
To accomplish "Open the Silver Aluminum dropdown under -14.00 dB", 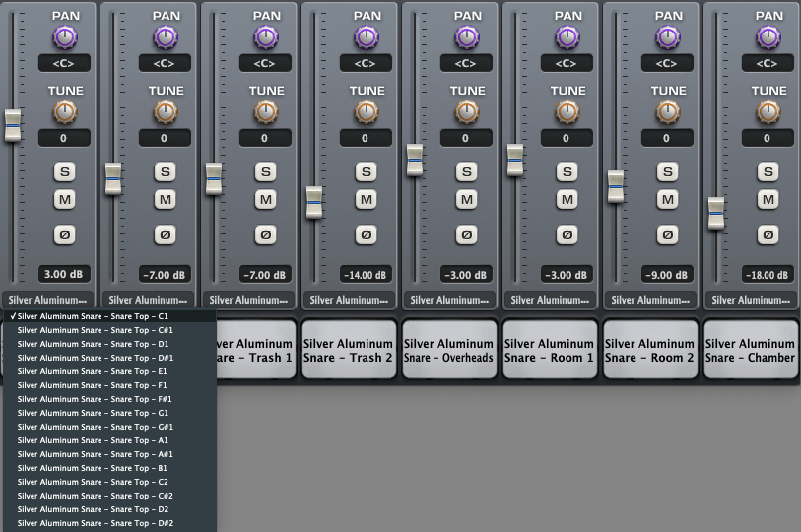I will [x=349, y=300].
